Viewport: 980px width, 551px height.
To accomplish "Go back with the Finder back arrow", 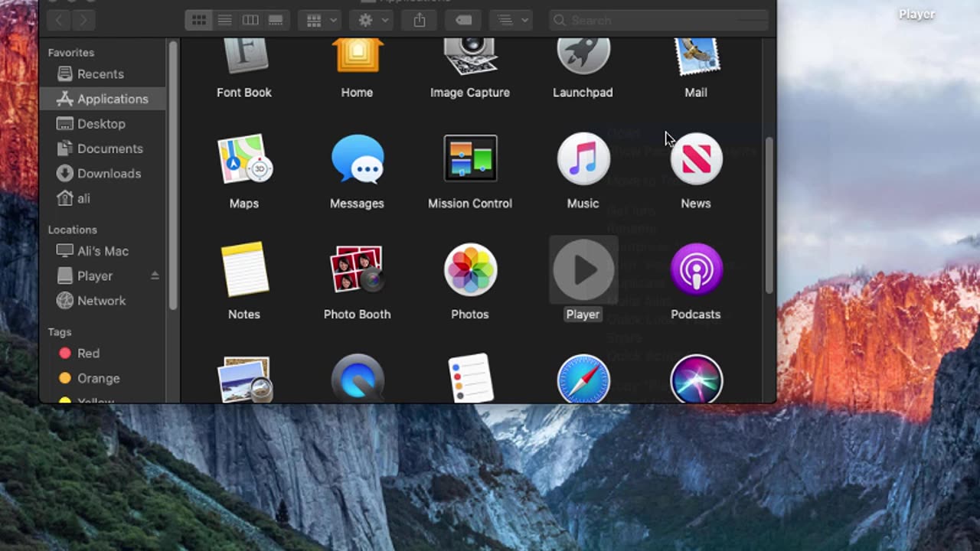I will pyautogui.click(x=60, y=21).
